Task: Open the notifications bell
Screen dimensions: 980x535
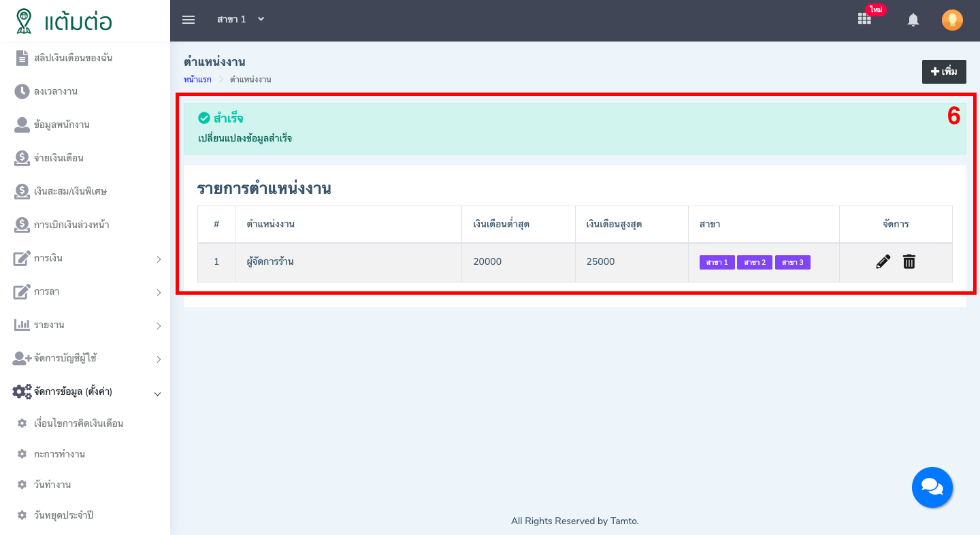Action: coord(913,20)
